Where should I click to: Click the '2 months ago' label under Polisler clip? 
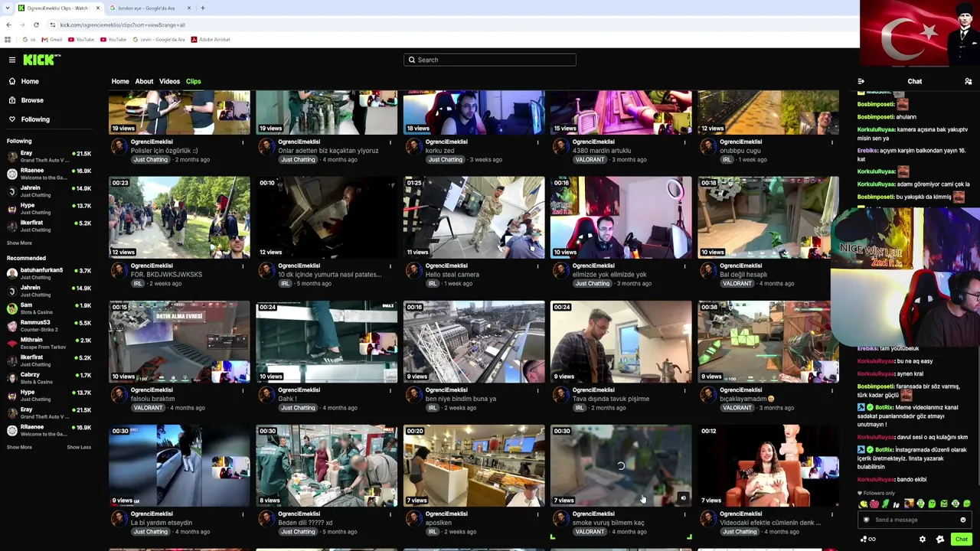coord(192,160)
